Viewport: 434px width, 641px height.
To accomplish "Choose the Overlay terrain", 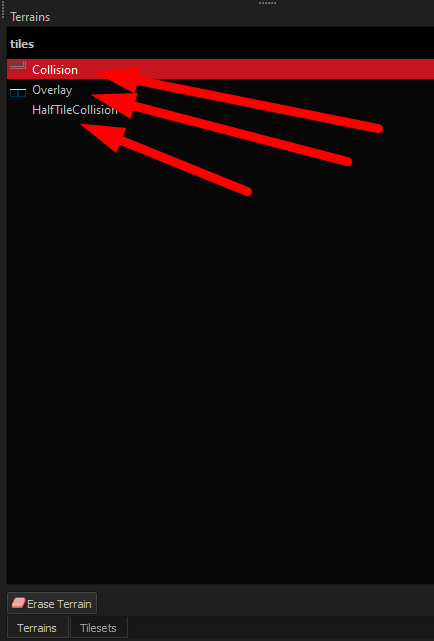I will (x=220, y=90).
